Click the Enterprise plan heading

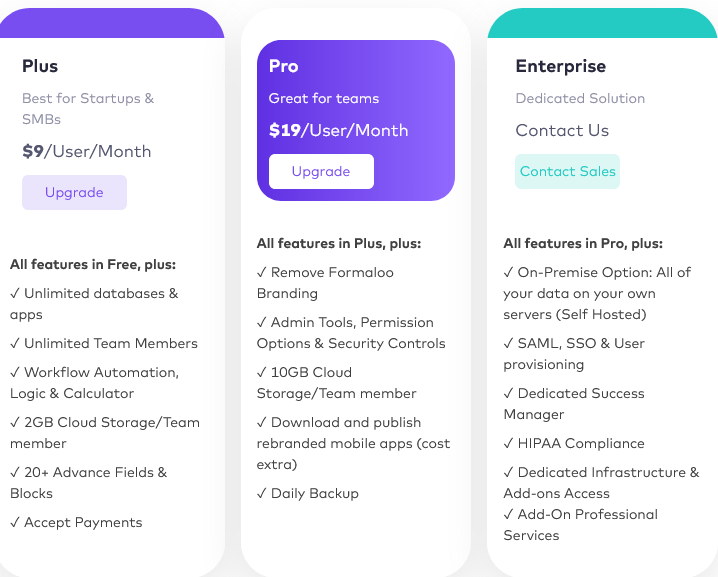pyautogui.click(x=560, y=66)
